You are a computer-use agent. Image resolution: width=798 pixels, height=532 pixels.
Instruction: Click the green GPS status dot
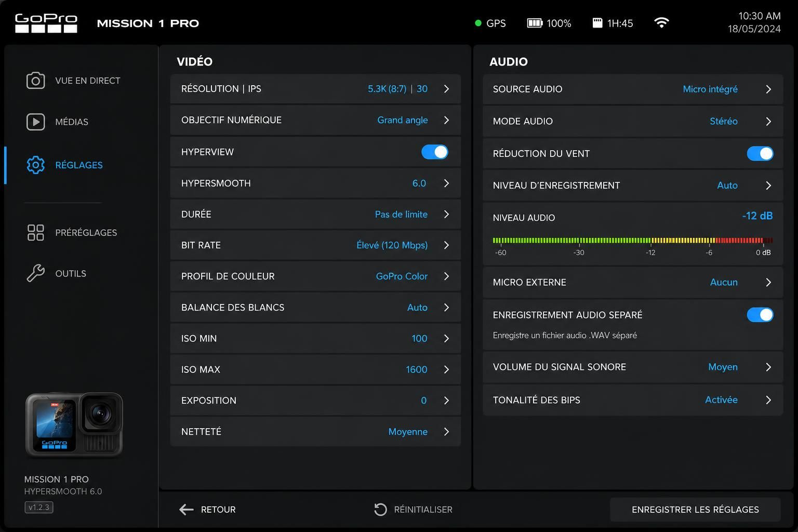pyautogui.click(x=478, y=23)
